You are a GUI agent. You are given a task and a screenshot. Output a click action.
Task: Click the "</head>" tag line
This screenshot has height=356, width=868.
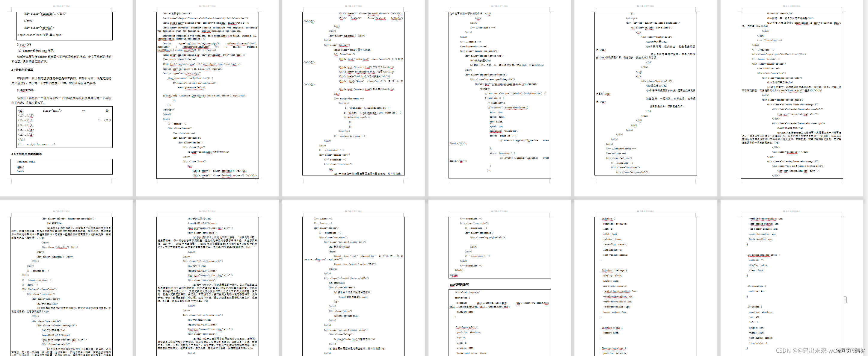(x=167, y=114)
